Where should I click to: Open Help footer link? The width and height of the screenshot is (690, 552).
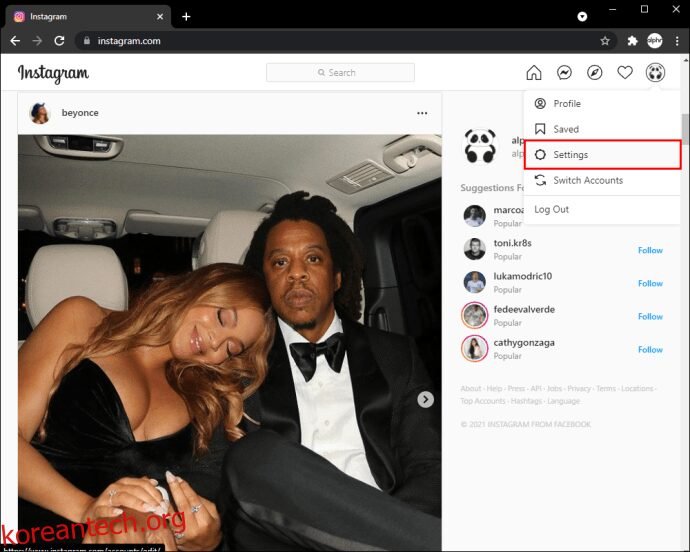[494, 388]
